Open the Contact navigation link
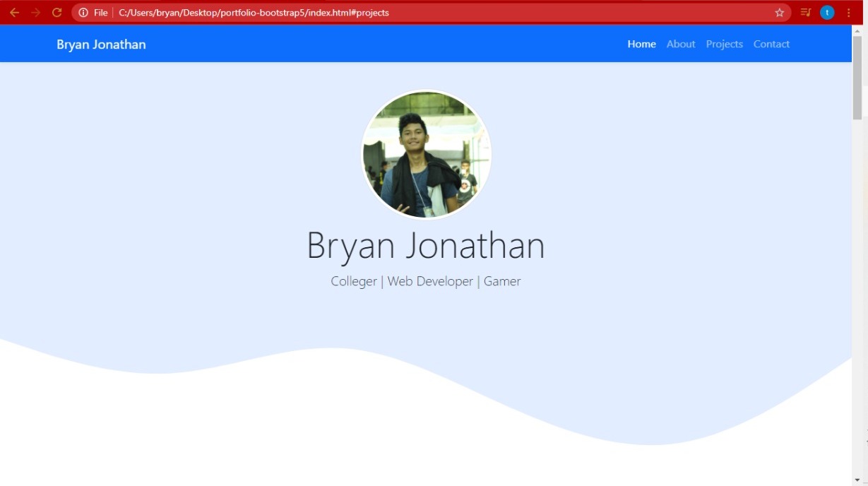The width and height of the screenshot is (868, 486). coord(771,44)
